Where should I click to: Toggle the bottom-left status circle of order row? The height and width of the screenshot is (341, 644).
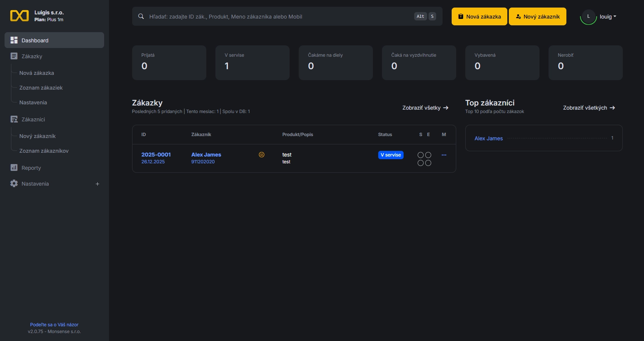coord(420,163)
